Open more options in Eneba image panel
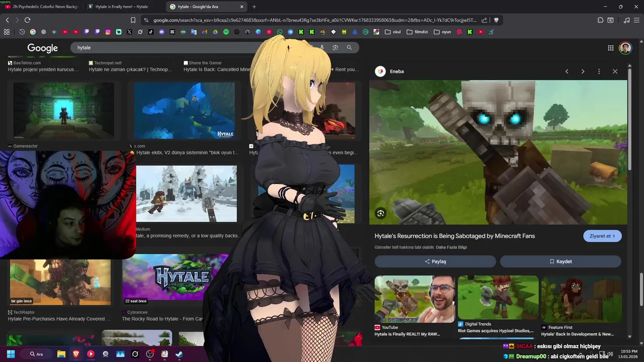Viewport: 644px width, 362px height. pyautogui.click(x=599, y=71)
